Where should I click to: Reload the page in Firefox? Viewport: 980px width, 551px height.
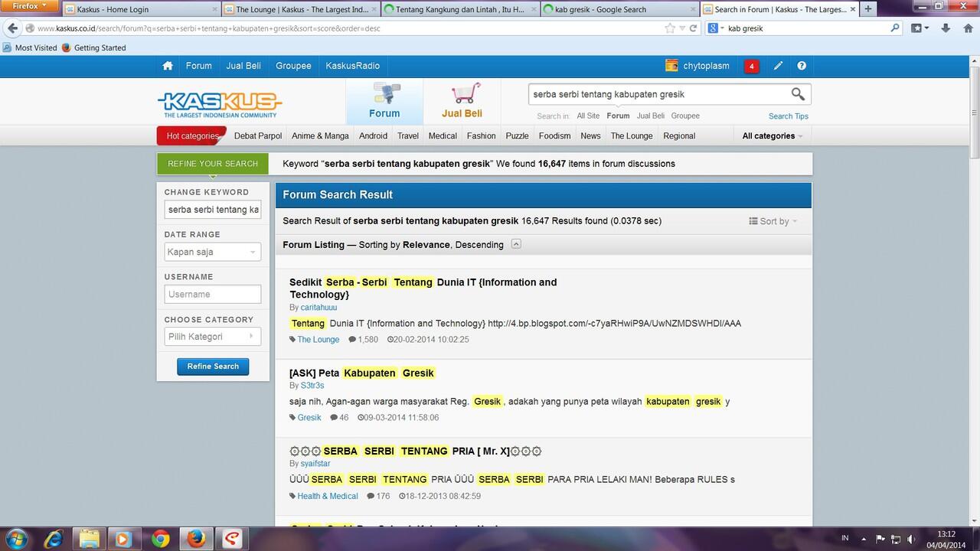click(693, 28)
